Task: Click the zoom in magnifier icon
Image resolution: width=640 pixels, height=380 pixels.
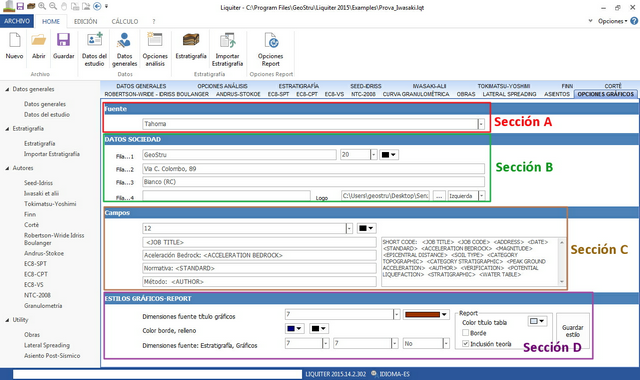Action: tap(42, 6)
